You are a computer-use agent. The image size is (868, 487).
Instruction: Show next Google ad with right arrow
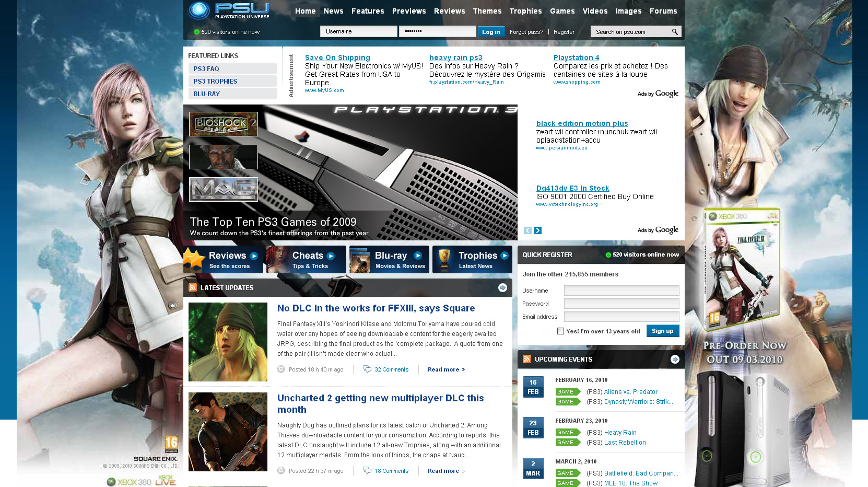coord(538,230)
